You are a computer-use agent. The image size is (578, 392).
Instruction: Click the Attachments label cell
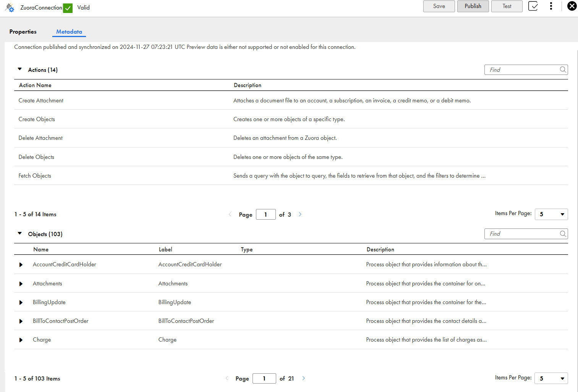tap(173, 283)
